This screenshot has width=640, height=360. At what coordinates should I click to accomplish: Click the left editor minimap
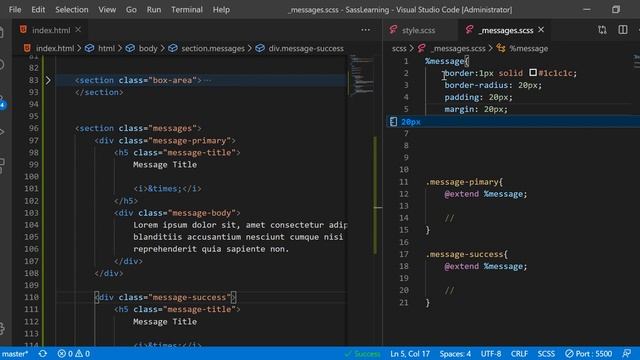click(361, 75)
